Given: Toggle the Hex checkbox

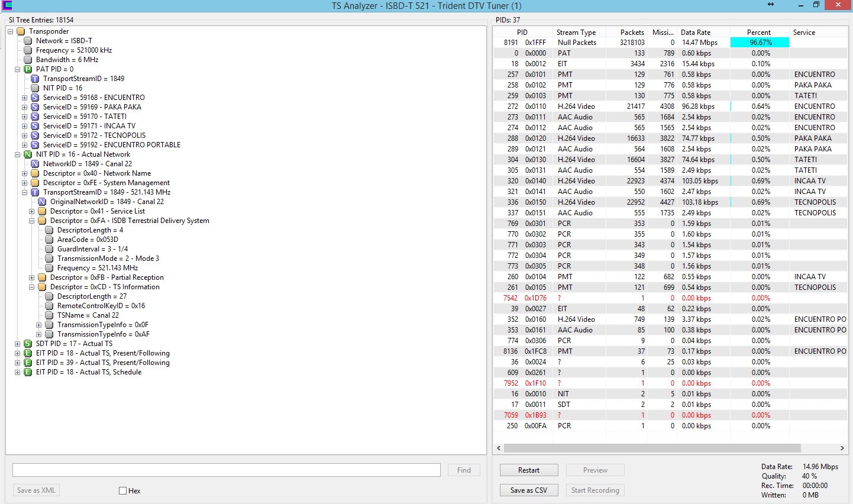Looking at the screenshot, I should click(123, 491).
